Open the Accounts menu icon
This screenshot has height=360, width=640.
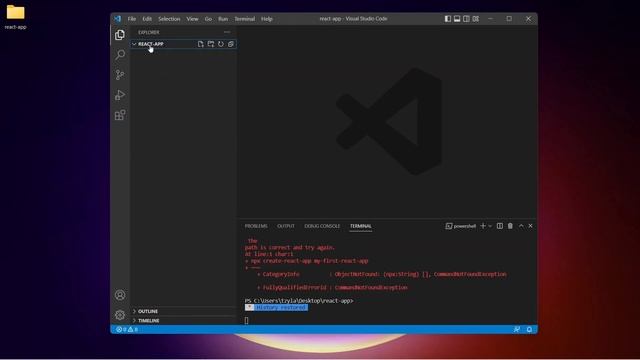click(x=120, y=295)
